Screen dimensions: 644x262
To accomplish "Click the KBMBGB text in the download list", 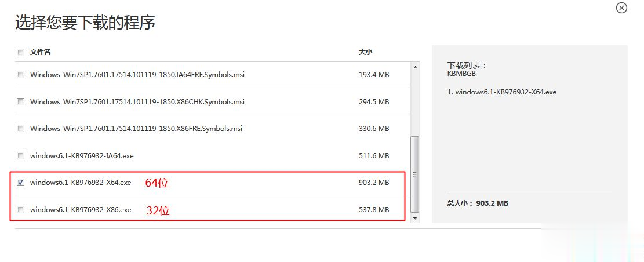I will [x=461, y=74].
